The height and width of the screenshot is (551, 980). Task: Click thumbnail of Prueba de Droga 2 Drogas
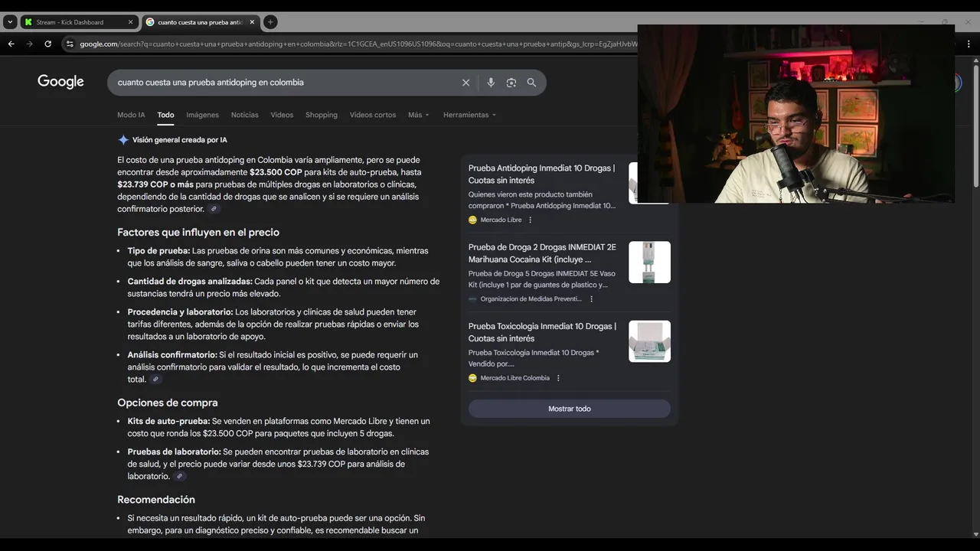tap(649, 262)
